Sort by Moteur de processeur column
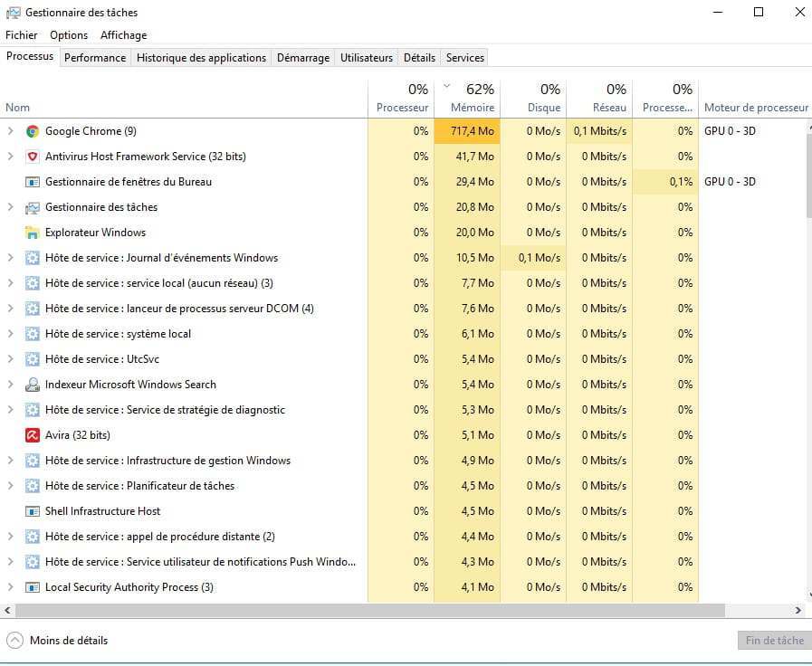This screenshot has height=666, width=812. (x=756, y=100)
